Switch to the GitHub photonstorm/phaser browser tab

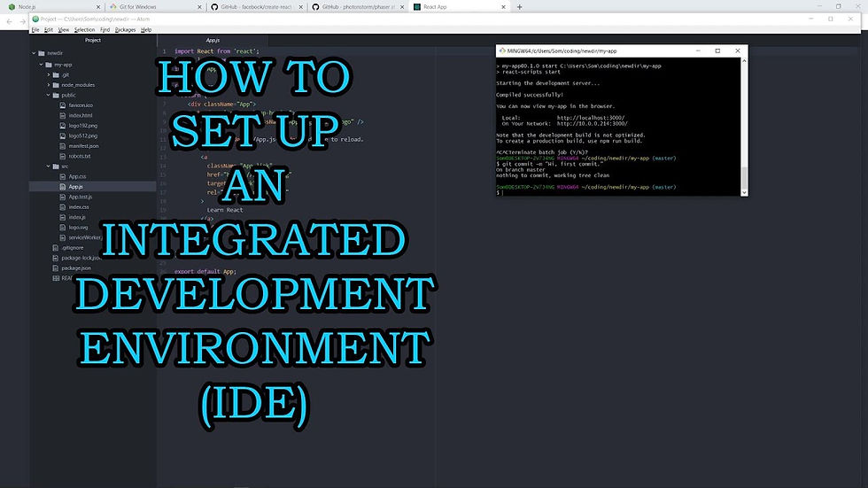[x=358, y=6]
